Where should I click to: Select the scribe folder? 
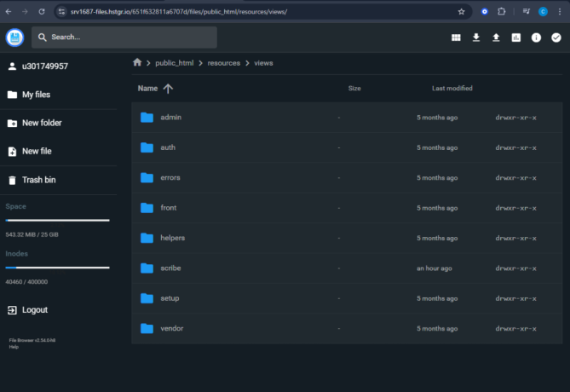(170, 268)
